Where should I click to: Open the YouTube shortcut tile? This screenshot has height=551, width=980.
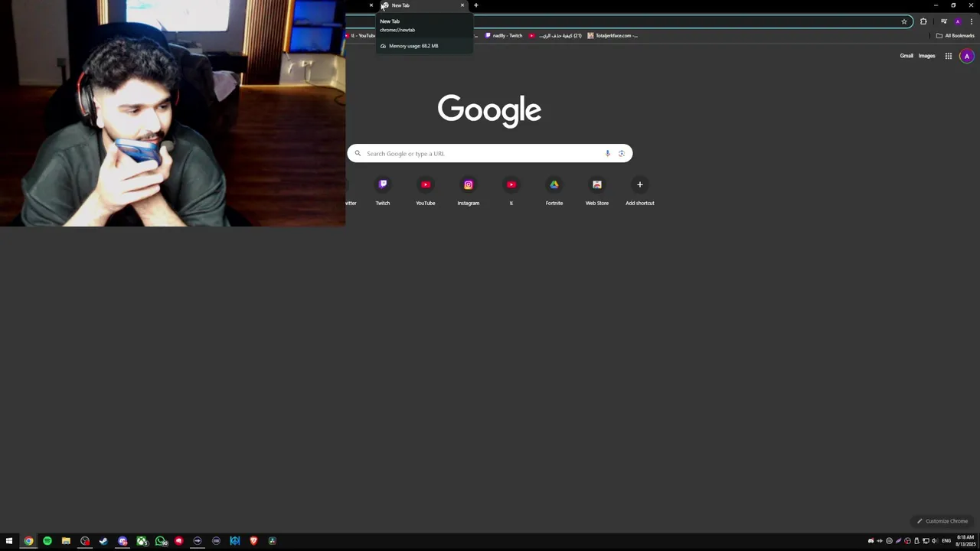pyautogui.click(x=426, y=191)
